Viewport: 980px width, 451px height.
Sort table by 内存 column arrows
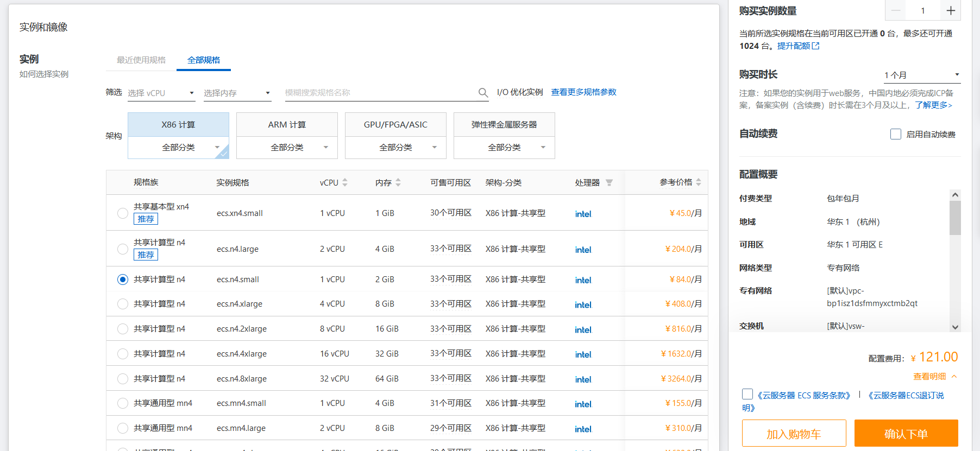pyautogui.click(x=398, y=182)
